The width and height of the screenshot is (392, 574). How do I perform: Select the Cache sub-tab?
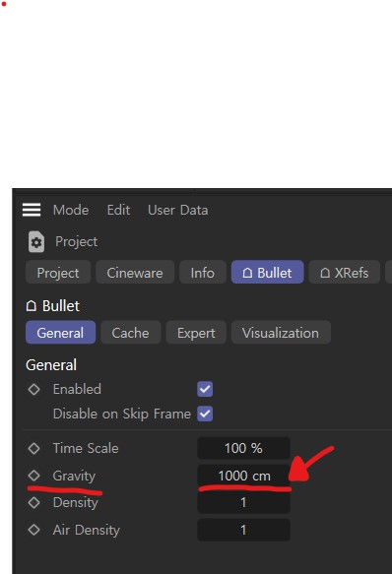tap(130, 333)
